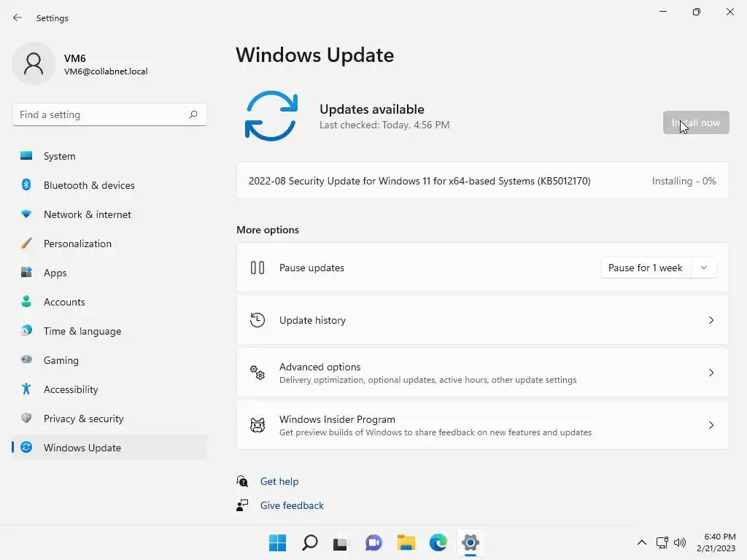
Task: Open Accounts settings
Action: coord(109,302)
